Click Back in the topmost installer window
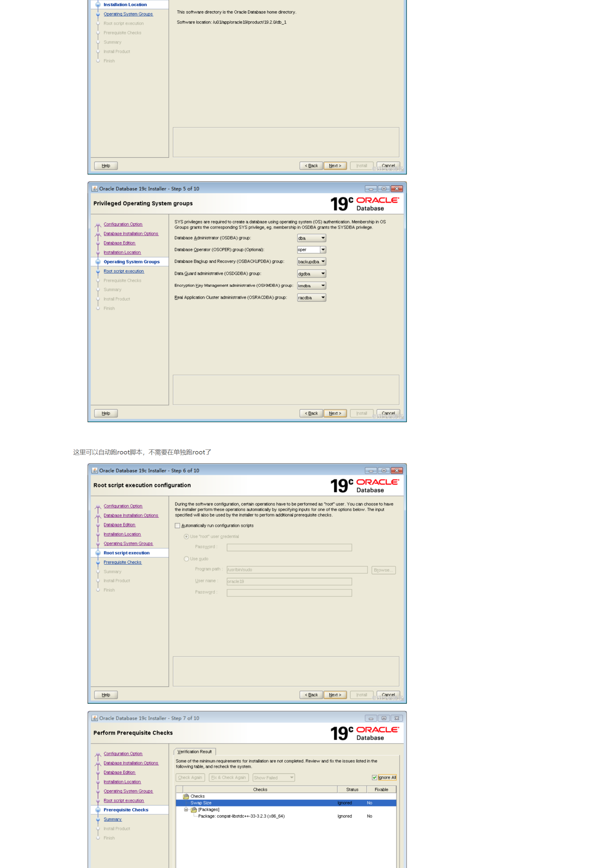 (311, 166)
